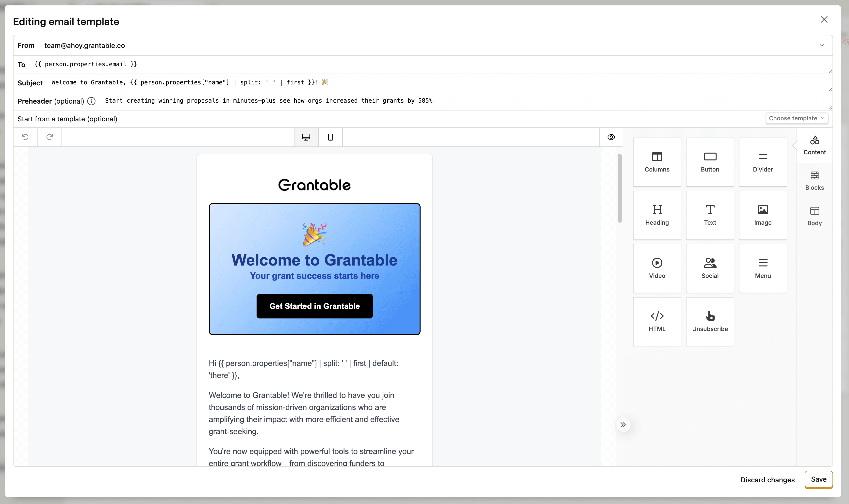The height and width of the screenshot is (504, 849).
Task: Toggle the email preview eye icon
Action: pos(610,137)
